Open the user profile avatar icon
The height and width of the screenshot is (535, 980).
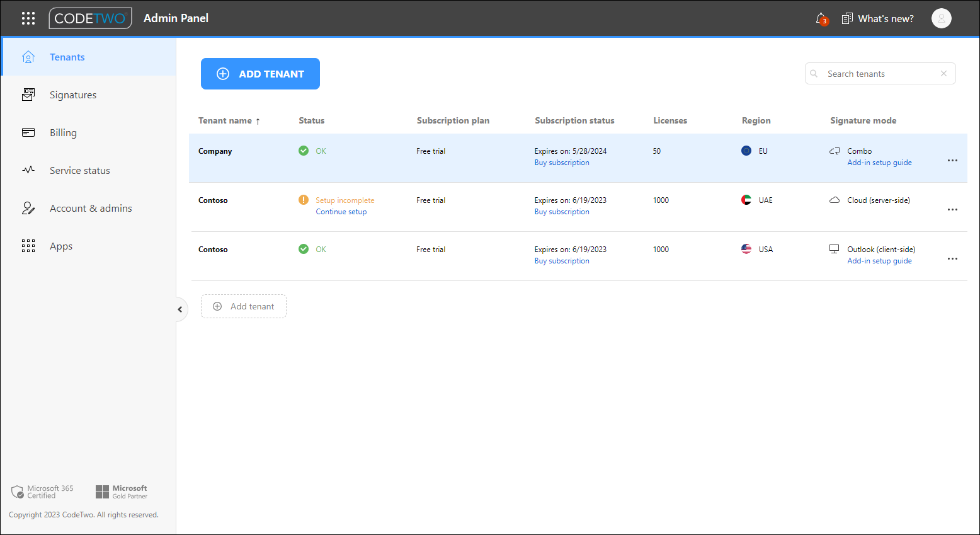click(x=941, y=18)
